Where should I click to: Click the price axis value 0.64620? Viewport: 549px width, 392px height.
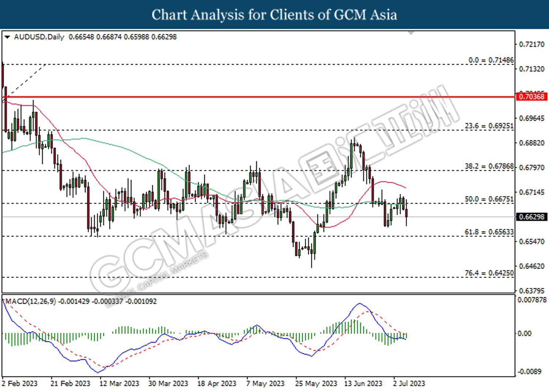tap(532, 266)
